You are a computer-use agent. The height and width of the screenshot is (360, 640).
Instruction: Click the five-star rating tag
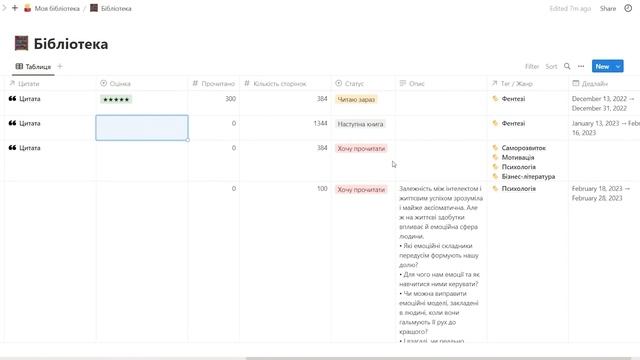116,99
